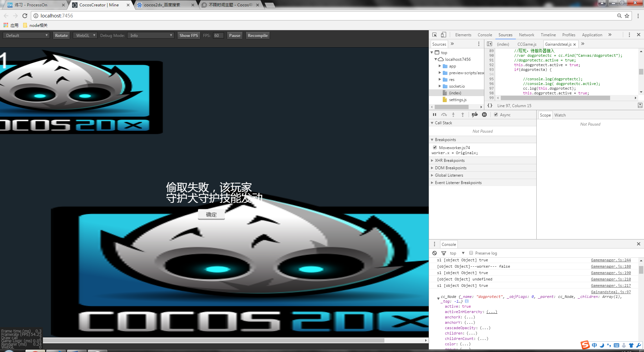Pause script execution
644x352 pixels.
pos(435,115)
